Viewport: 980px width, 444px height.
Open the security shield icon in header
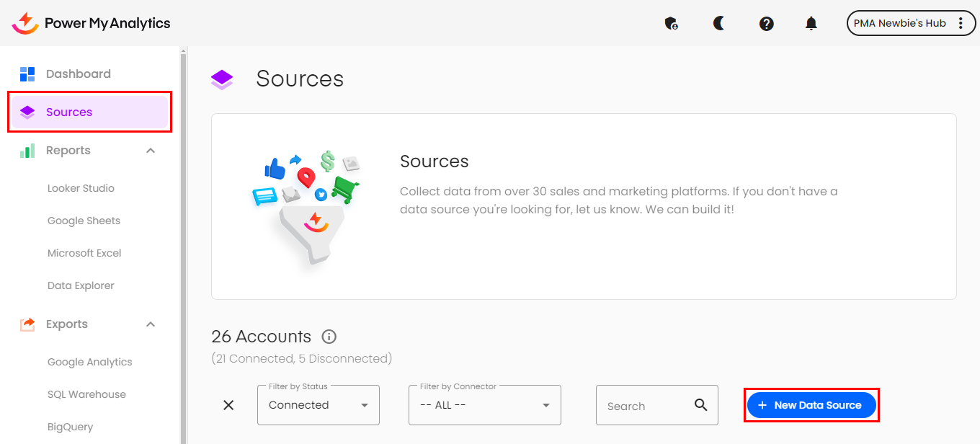[x=671, y=24]
